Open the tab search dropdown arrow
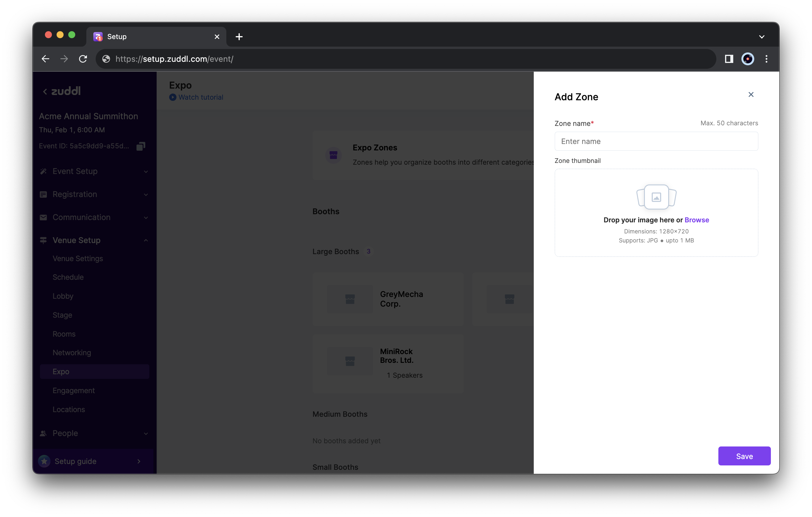The image size is (812, 517). click(762, 37)
